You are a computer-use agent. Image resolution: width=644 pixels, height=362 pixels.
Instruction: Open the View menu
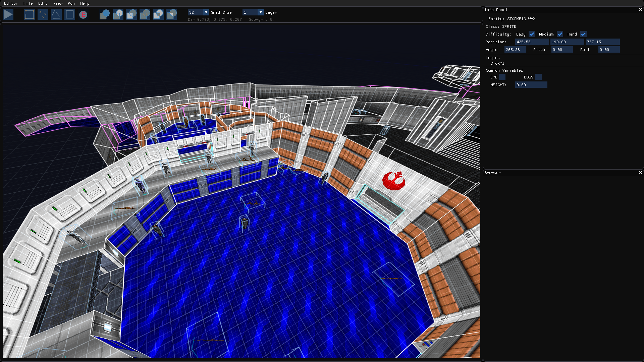pyautogui.click(x=58, y=3)
